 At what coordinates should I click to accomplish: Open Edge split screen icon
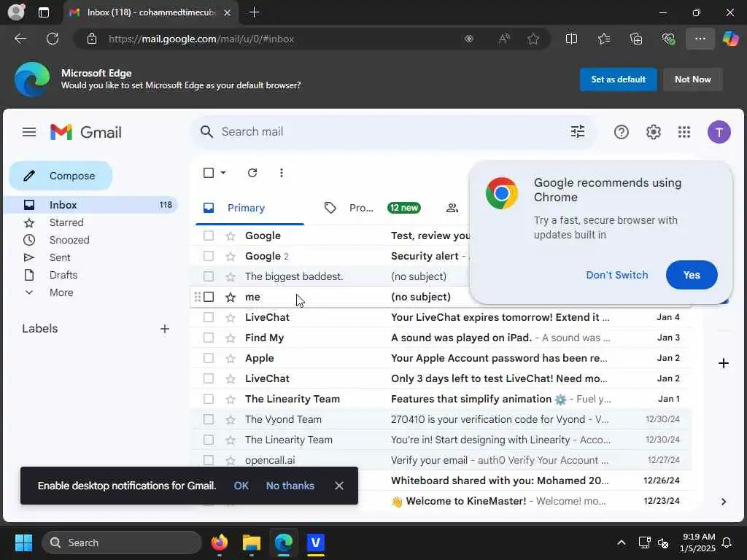click(x=571, y=39)
